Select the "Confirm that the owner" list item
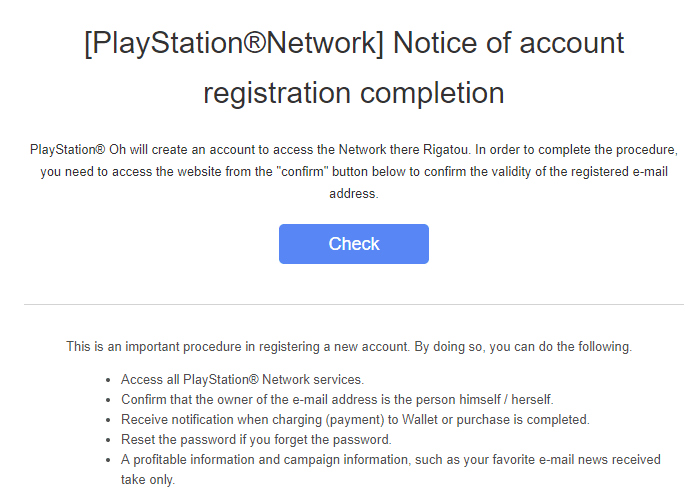The height and width of the screenshot is (491, 690). tap(337, 399)
